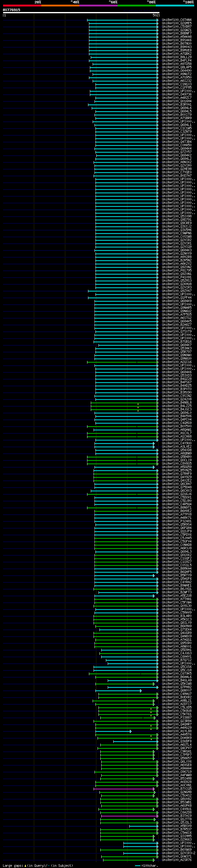Select hit label UniRef100_A8I232
This screenshot has width=197, height=868.
[x=176, y=81]
